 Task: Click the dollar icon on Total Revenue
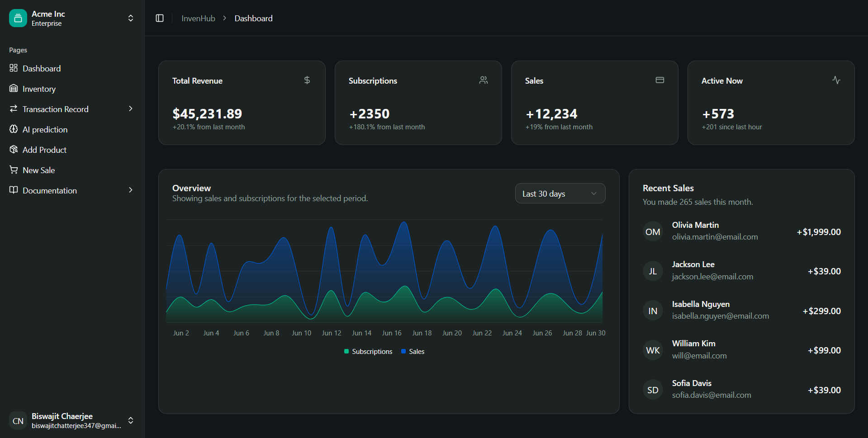click(307, 80)
